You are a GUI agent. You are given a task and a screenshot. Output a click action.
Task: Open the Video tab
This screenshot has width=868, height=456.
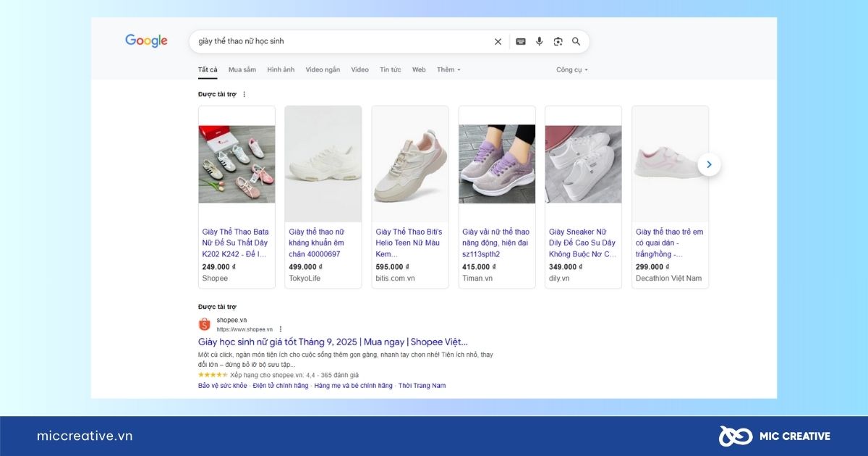(x=359, y=69)
